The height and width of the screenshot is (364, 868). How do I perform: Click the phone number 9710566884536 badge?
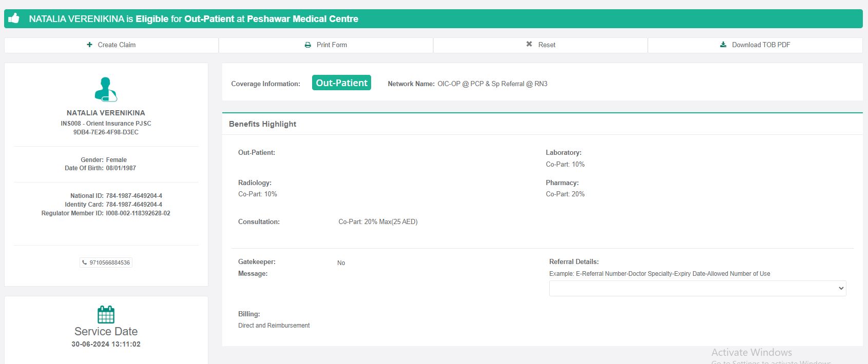pos(109,262)
